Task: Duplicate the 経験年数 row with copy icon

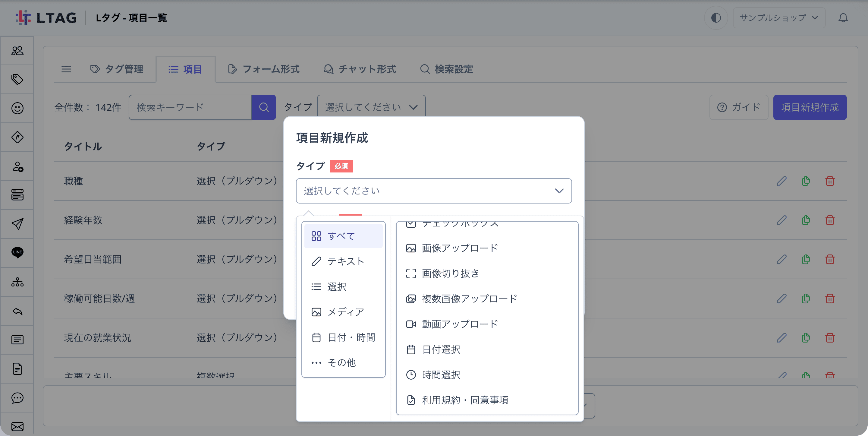Action: pos(806,220)
